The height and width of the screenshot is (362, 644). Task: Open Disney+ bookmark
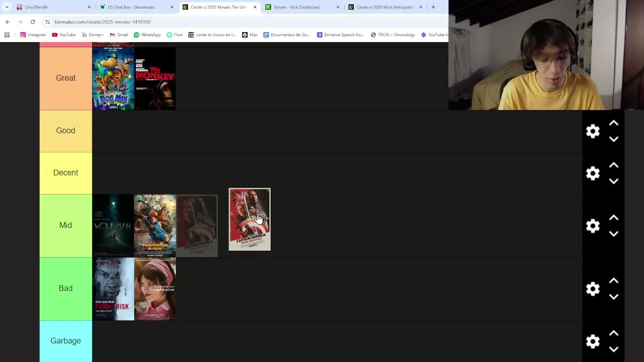coord(93,35)
